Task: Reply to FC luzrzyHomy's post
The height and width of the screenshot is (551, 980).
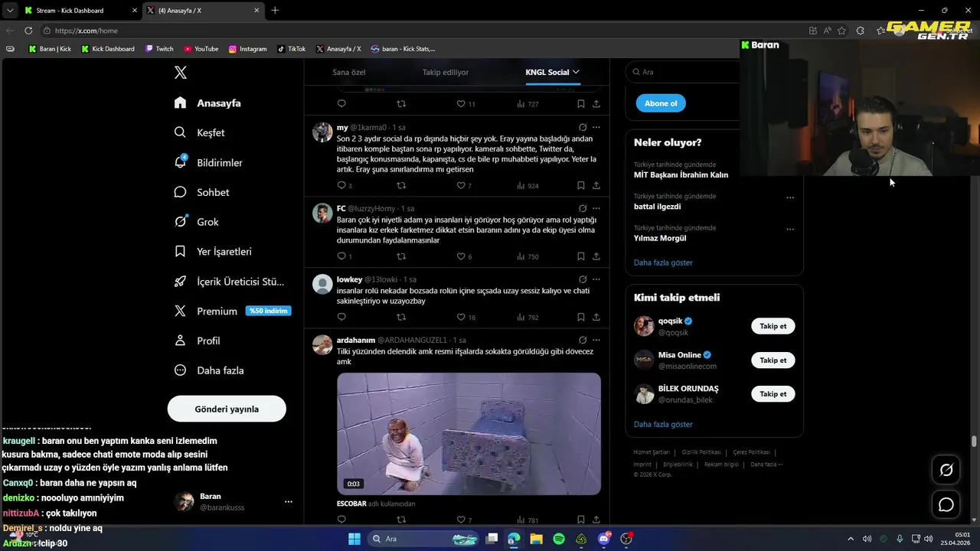Action: point(341,256)
